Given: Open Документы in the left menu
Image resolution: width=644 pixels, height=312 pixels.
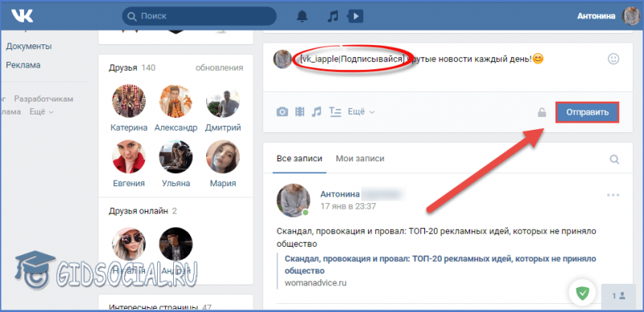Looking at the screenshot, I should point(29,47).
